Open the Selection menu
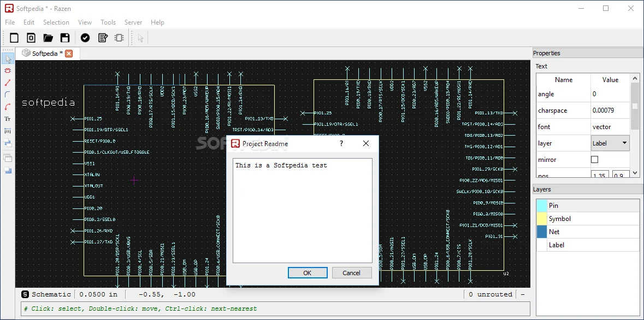644x320 pixels. click(x=56, y=22)
